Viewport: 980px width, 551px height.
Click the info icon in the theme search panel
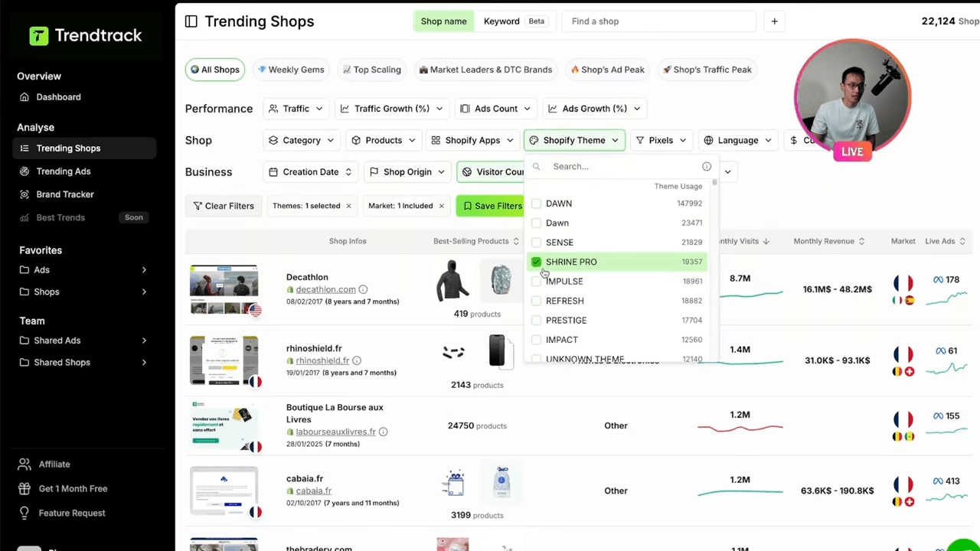click(706, 166)
